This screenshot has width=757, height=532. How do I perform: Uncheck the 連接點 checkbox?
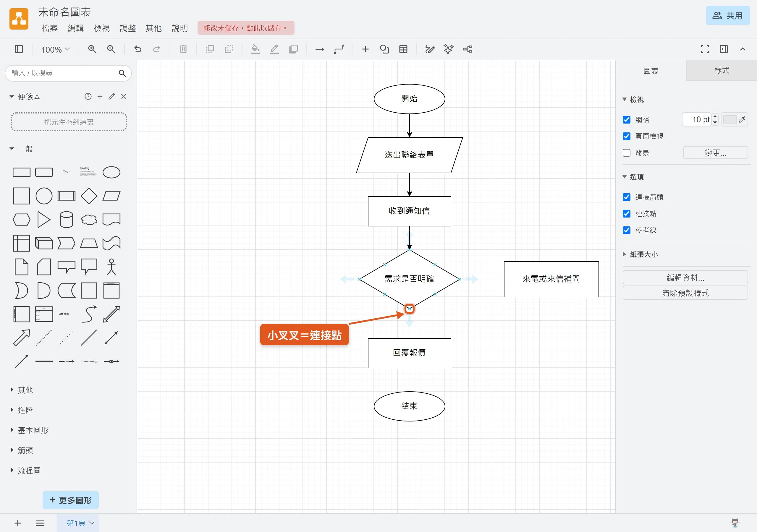tap(626, 214)
